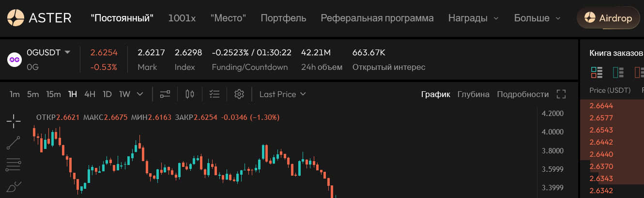The height and width of the screenshot is (198, 644).
Task: Change the candlestick chart type
Action: point(190,94)
